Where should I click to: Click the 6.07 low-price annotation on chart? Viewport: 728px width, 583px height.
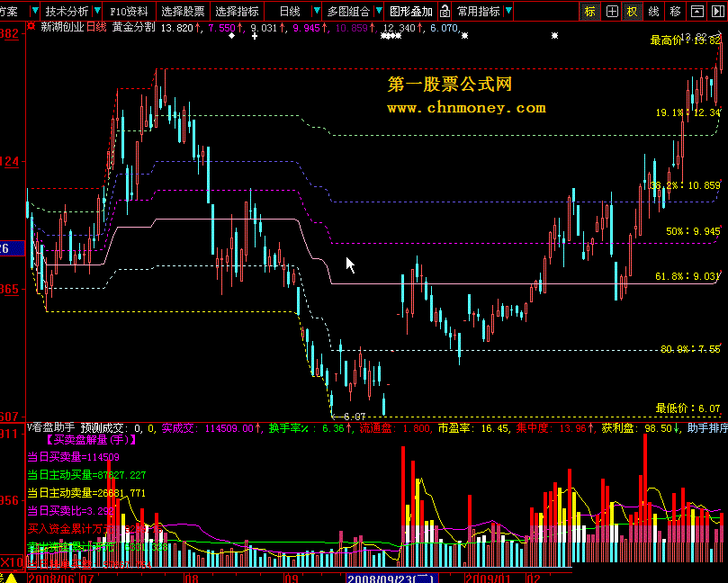(355, 417)
